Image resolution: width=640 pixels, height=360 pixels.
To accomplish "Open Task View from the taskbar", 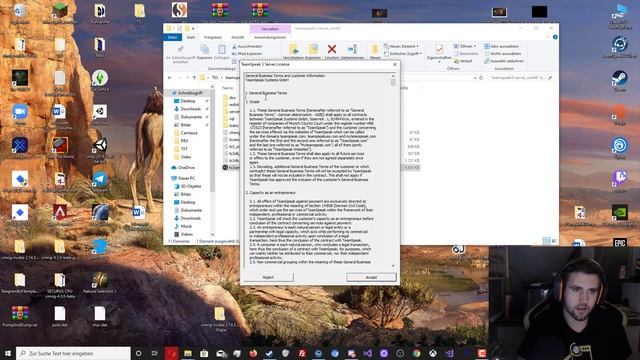I will [155, 353].
